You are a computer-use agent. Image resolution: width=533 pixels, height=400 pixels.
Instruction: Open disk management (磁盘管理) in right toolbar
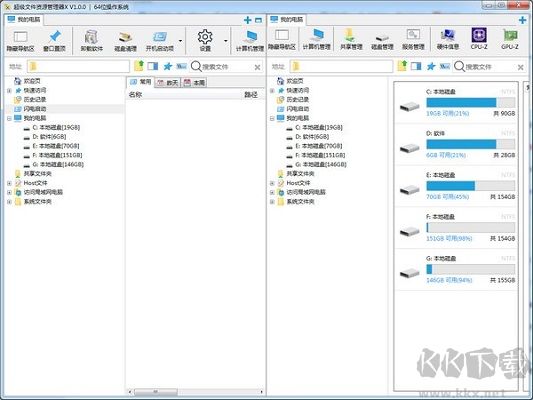(382, 39)
